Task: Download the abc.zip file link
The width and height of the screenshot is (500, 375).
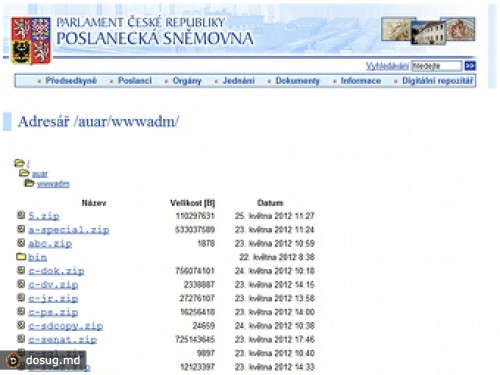Action: pos(50,244)
